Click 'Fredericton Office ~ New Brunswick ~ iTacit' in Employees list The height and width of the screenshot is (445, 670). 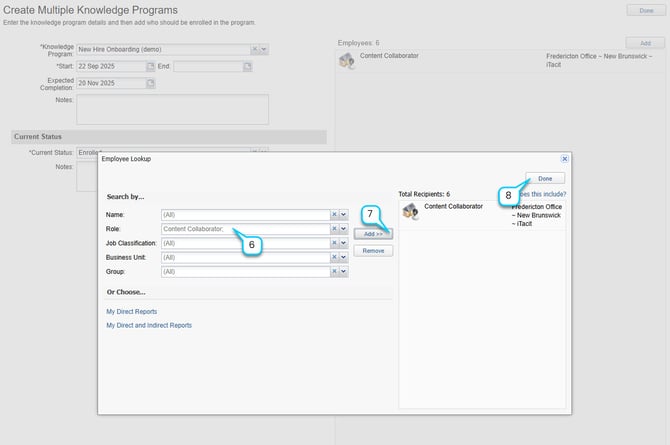point(599,60)
